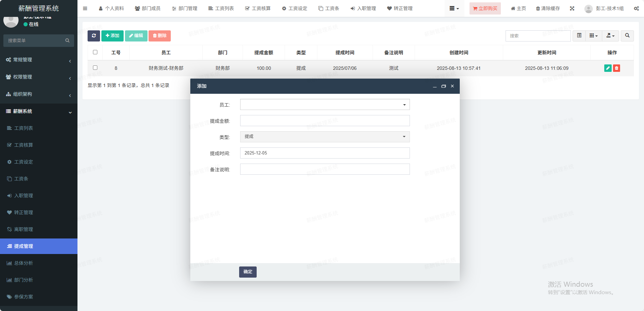Open settings gears icon at top right

coord(636,8)
